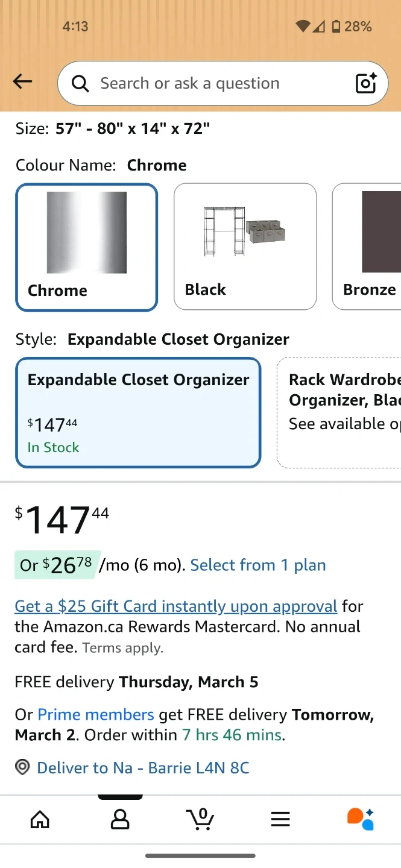
Task: Go to the Home tab icon
Action: tap(40, 819)
